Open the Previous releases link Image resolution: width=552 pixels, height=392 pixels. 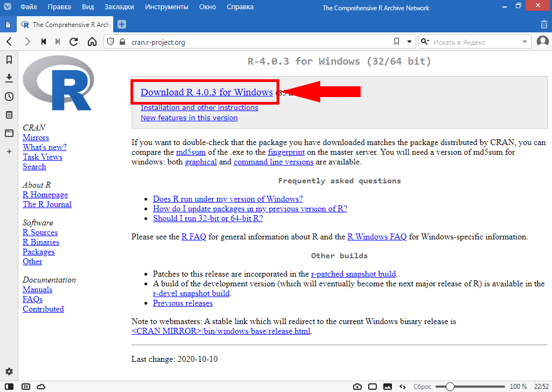(x=183, y=303)
